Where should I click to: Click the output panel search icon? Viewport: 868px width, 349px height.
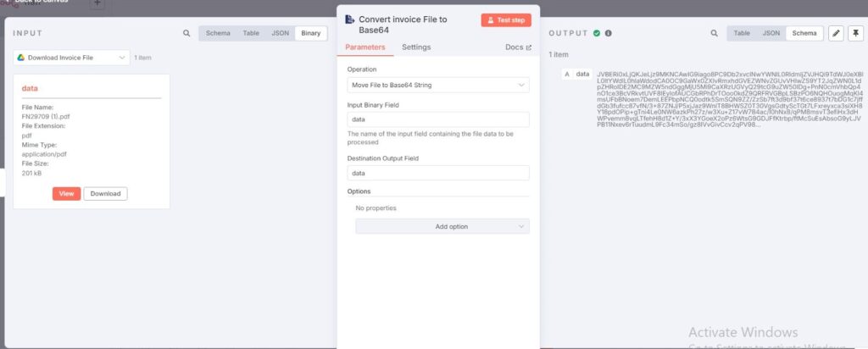click(x=714, y=33)
